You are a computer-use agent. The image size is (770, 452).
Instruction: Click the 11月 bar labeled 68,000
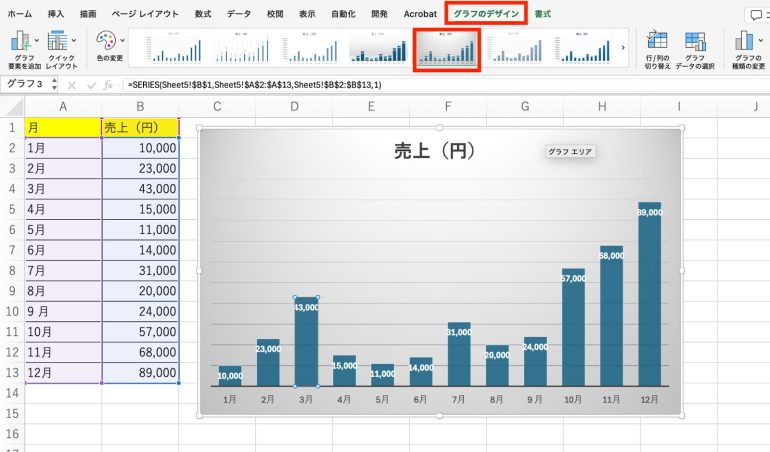point(611,316)
